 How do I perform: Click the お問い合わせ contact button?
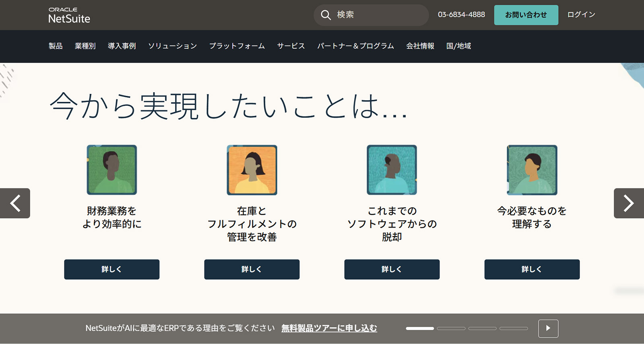[x=526, y=15]
